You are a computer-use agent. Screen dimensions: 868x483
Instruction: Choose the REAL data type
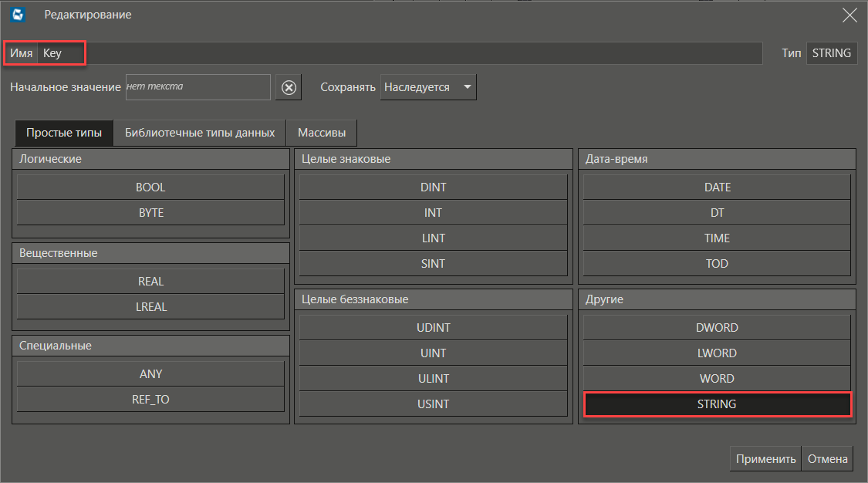click(x=150, y=281)
